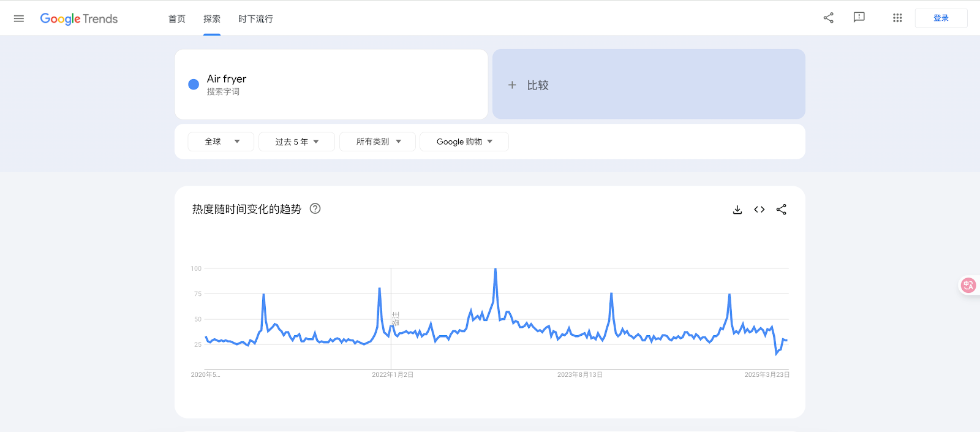Click the Google Trends logo
This screenshot has height=432, width=980.
[79, 19]
